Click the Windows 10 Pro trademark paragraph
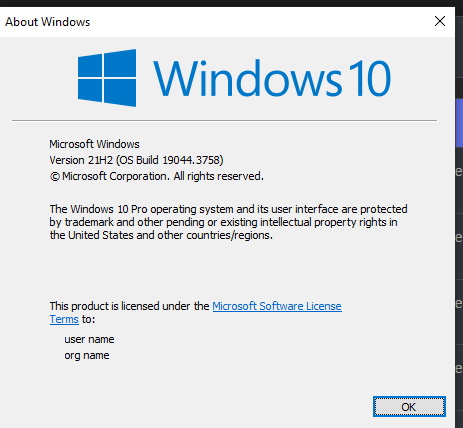The height and width of the screenshot is (428, 463). (228, 222)
